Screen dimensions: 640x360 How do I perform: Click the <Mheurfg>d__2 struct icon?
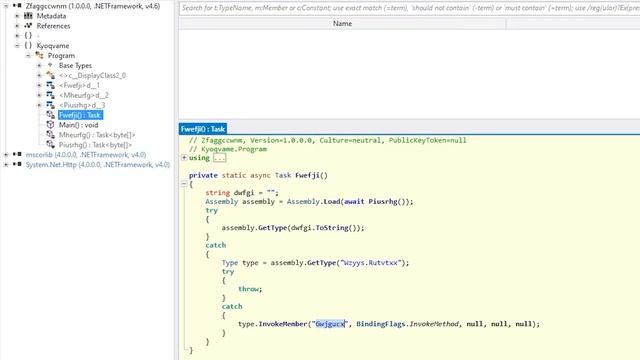pyautogui.click(x=50, y=95)
